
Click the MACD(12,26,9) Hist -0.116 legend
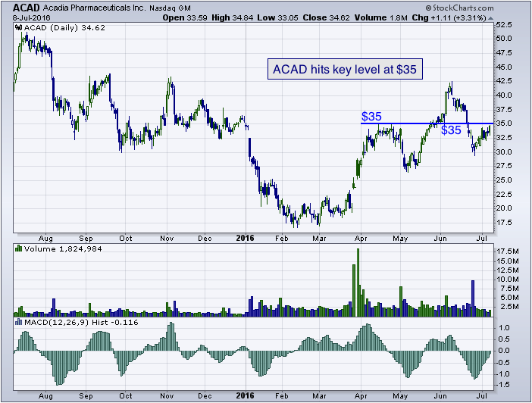[81, 322]
